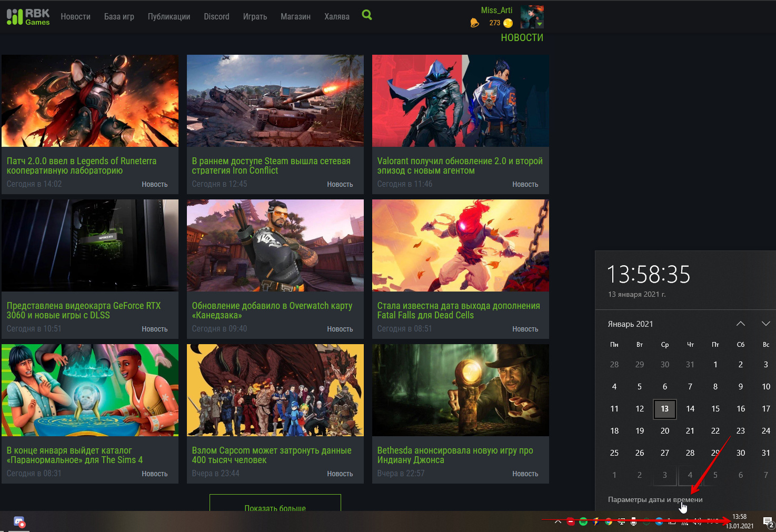Select highlighted date 13 in calendar
776x532 pixels.
coord(665,409)
